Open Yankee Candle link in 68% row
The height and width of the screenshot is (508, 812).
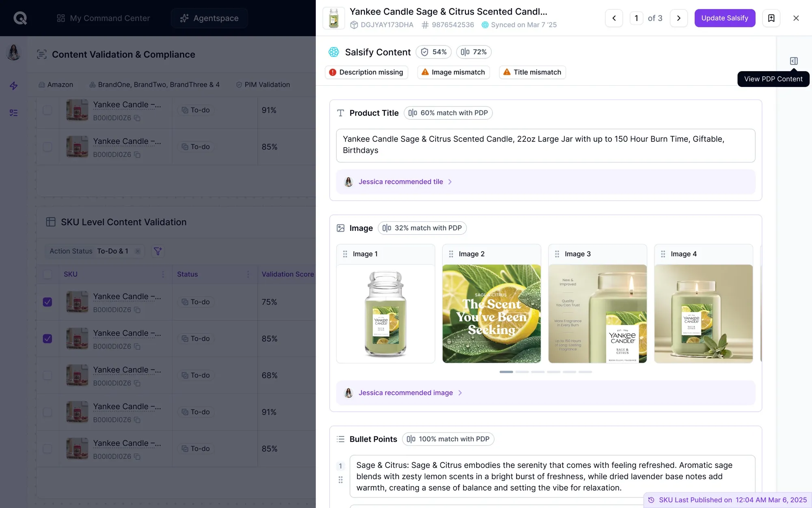tap(127, 370)
